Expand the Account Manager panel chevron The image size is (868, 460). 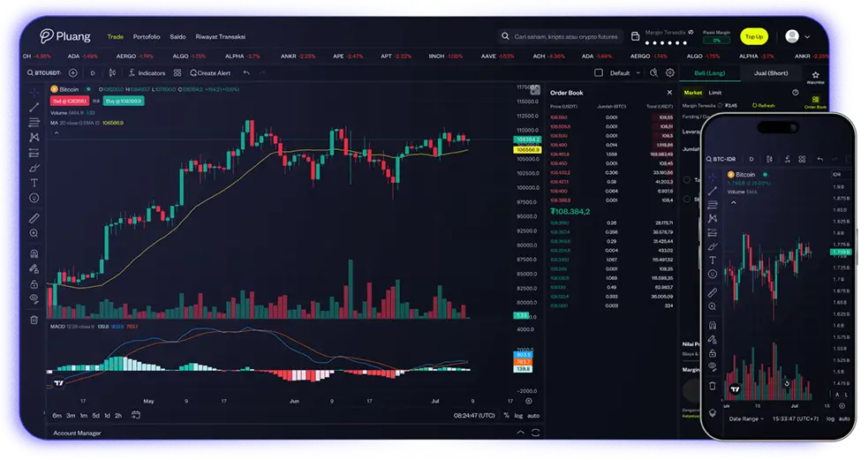coord(520,433)
